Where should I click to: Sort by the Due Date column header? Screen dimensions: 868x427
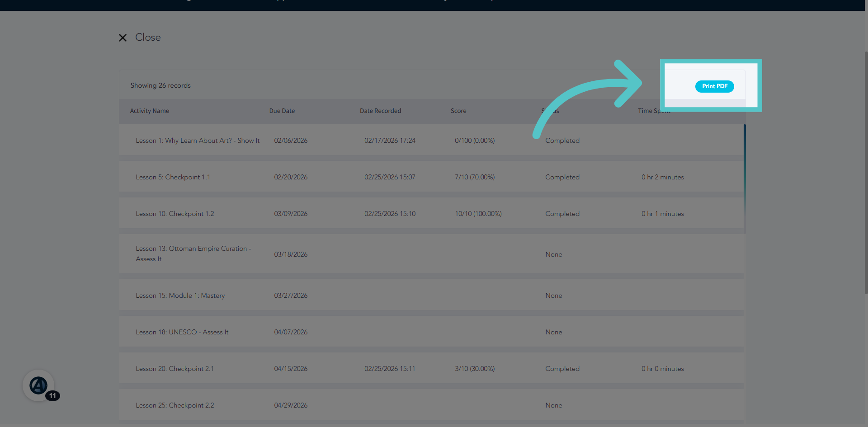282,111
